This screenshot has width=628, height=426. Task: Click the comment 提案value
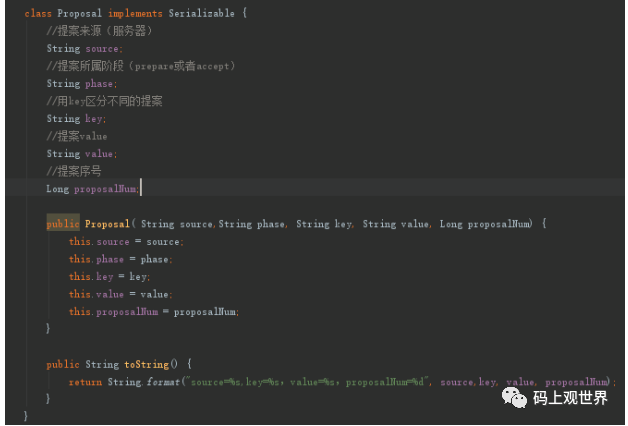point(77,136)
